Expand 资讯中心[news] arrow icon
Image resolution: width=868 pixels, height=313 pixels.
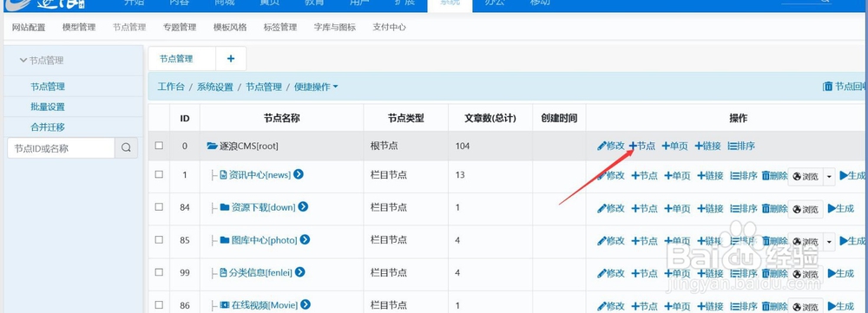pos(299,174)
